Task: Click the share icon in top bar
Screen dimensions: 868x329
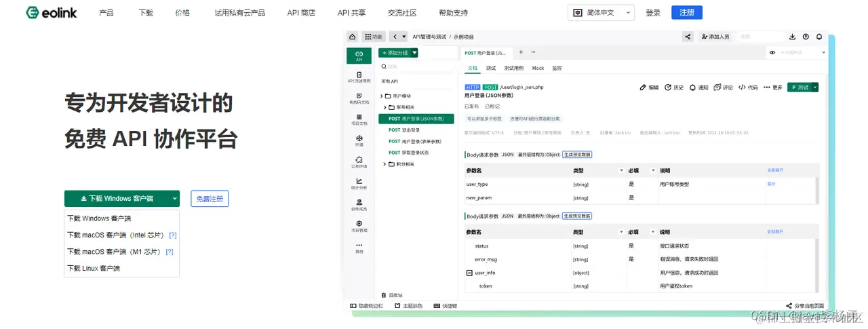Action: click(688, 37)
